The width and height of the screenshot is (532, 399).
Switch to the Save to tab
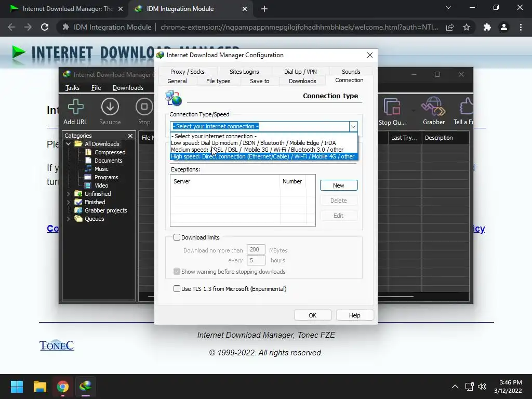coord(260,81)
